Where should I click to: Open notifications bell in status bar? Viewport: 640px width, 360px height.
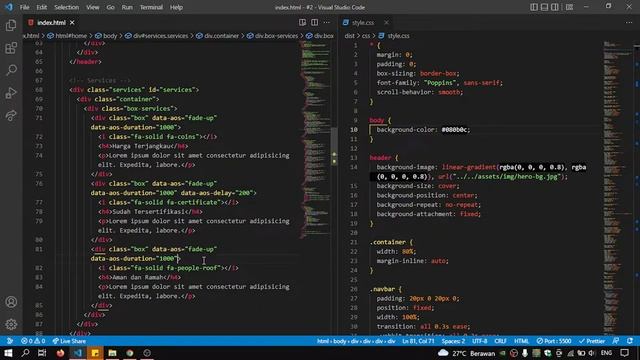coord(630,341)
